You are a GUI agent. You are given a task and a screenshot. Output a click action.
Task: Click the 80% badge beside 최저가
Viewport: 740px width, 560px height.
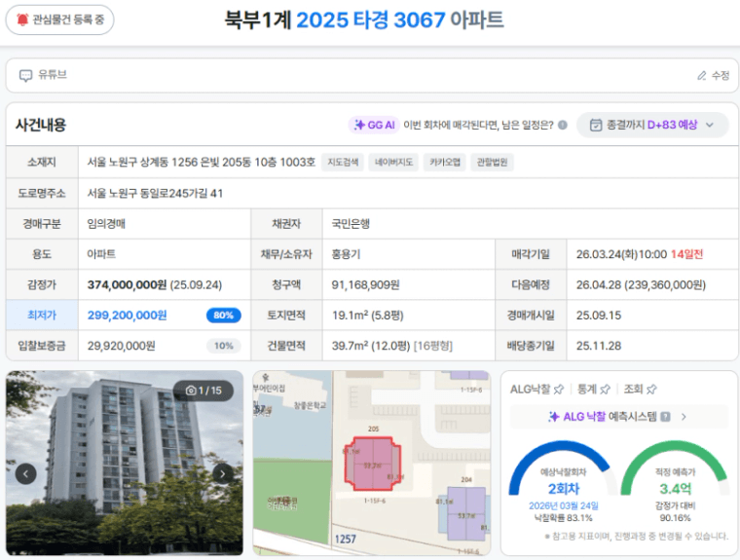[223, 316]
